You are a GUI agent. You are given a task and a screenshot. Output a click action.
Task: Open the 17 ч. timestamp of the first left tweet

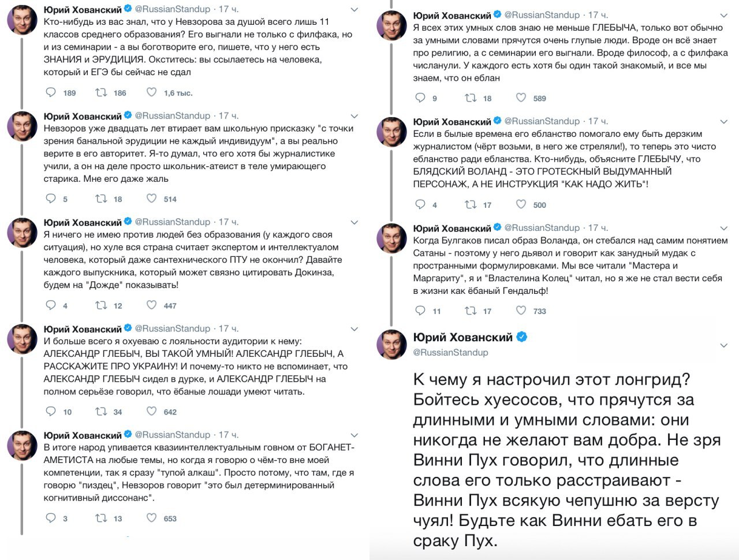click(x=229, y=9)
